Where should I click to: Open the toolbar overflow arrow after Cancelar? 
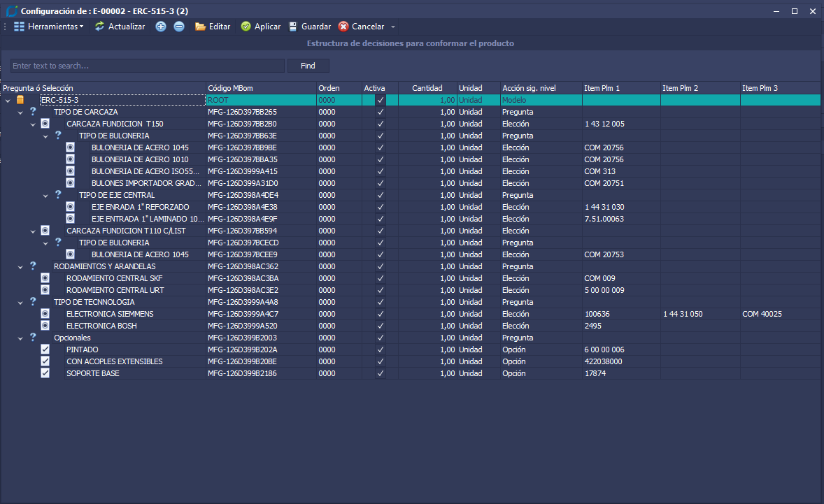click(393, 27)
